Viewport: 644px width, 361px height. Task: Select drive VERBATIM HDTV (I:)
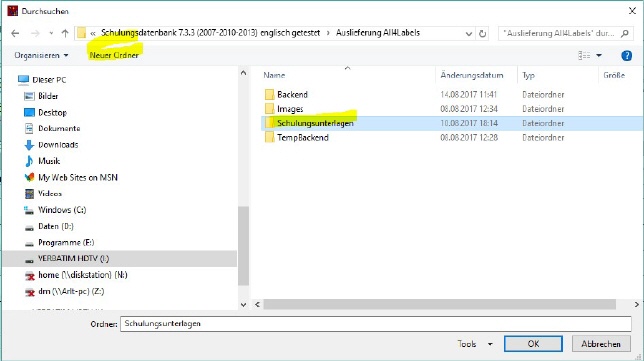(x=119, y=259)
